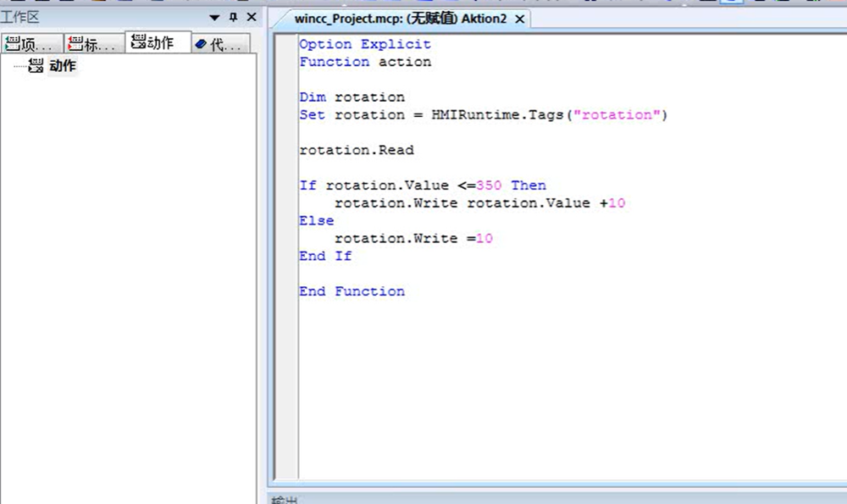Click the Dim rotation declaration line

tap(352, 97)
